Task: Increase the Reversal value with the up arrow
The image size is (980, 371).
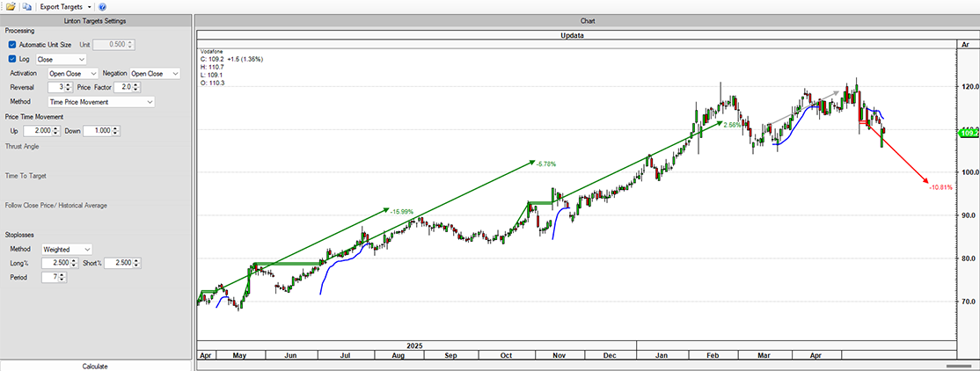Action: pyautogui.click(x=69, y=85)
